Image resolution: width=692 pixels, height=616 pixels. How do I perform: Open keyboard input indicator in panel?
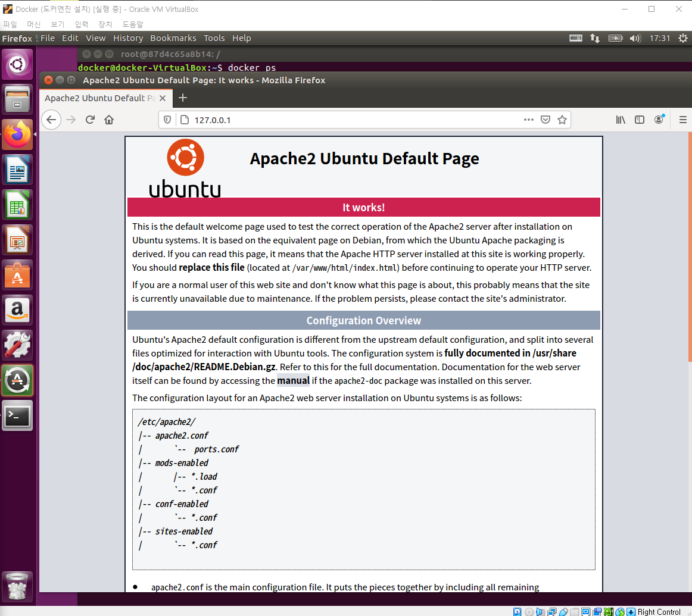[575, 38]
